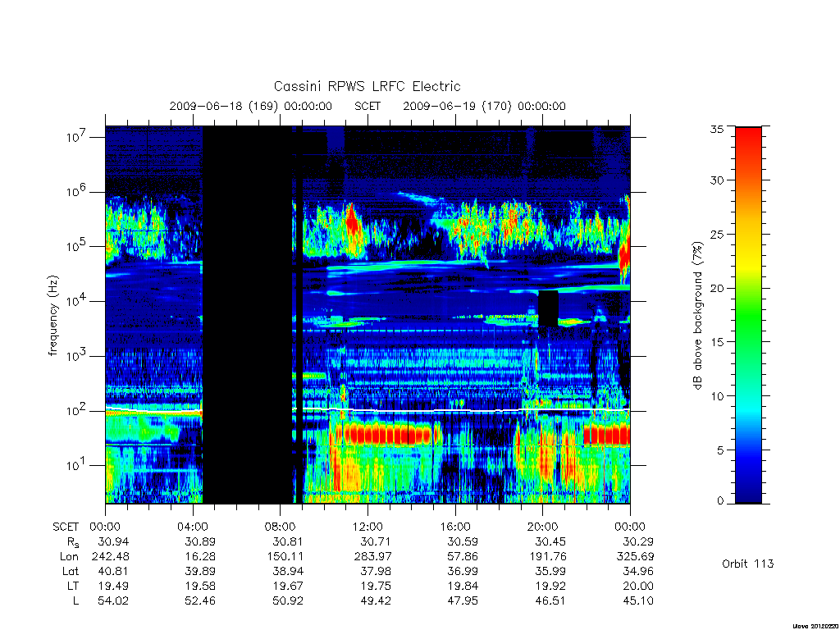This screenshot has width=840, height=630.
Task: Click the 12:00 time axis label
Action: (367, 527)
